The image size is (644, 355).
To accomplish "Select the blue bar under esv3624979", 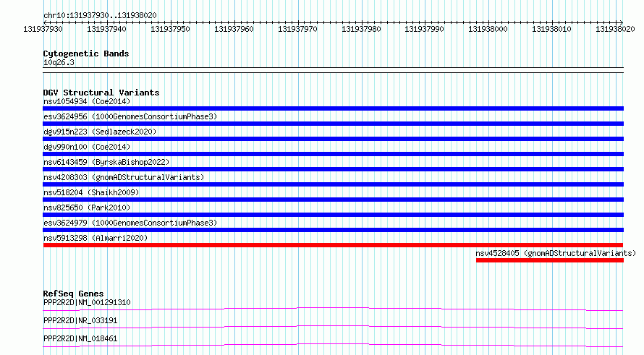I will click(x=333, y=230).
